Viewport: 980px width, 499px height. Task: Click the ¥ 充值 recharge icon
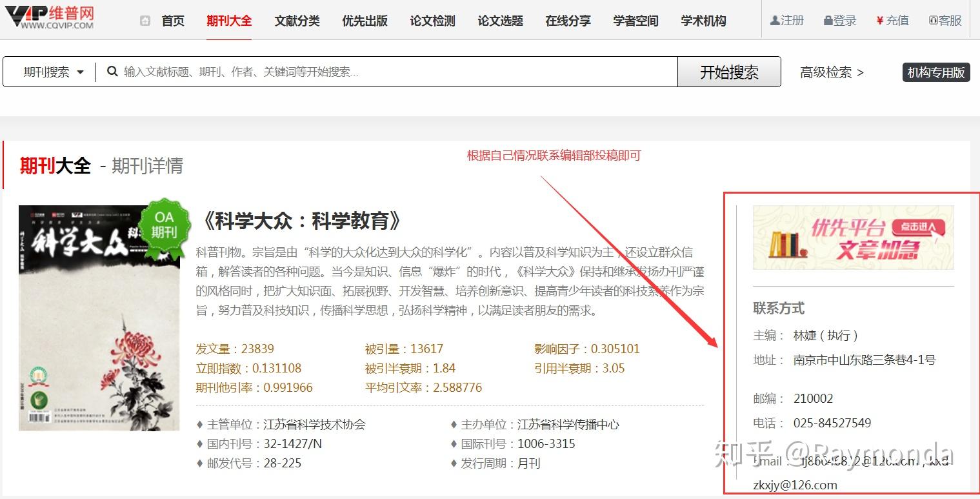click(880, 21)
